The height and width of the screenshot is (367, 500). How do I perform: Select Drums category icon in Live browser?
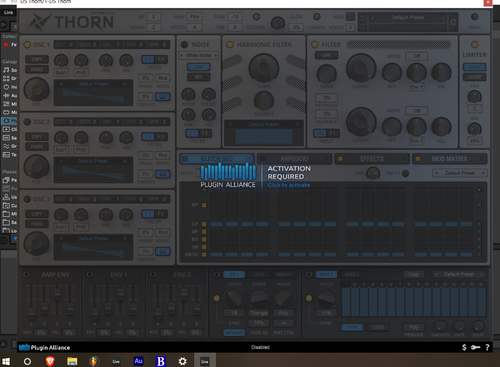point(6,78)
